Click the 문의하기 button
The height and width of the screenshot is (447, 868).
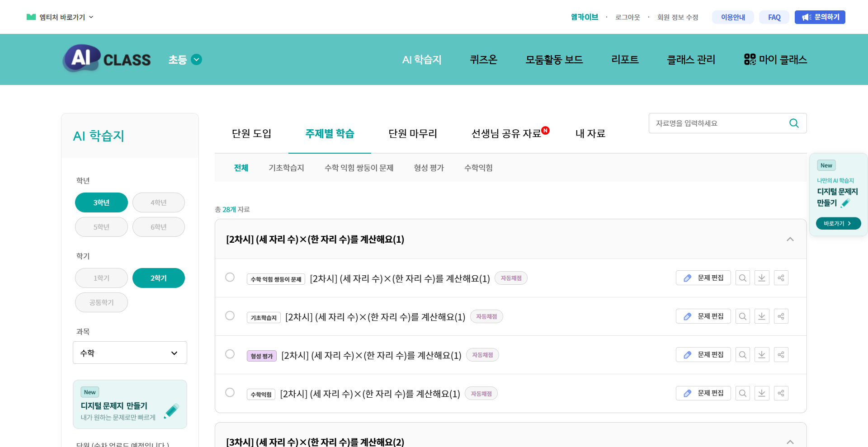tap(820, 17)
